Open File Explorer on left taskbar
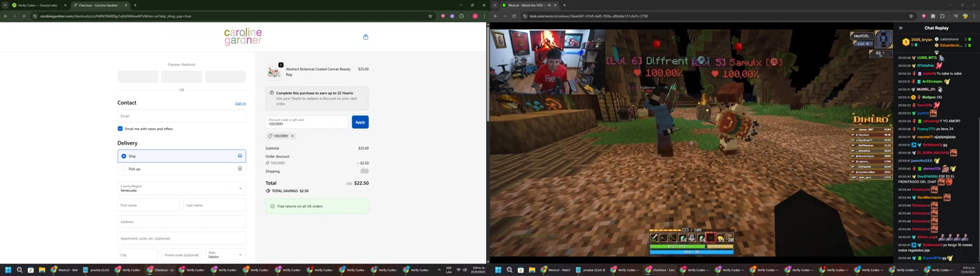The width and height of the screenshot is (980, 276). [x=42, y=269]
